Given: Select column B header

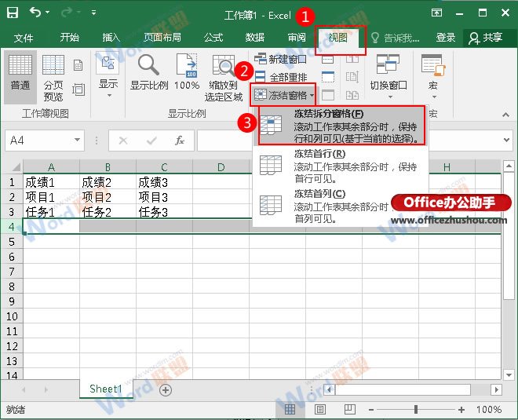Looking at the screenshot, I should click(x=108, y=167).
